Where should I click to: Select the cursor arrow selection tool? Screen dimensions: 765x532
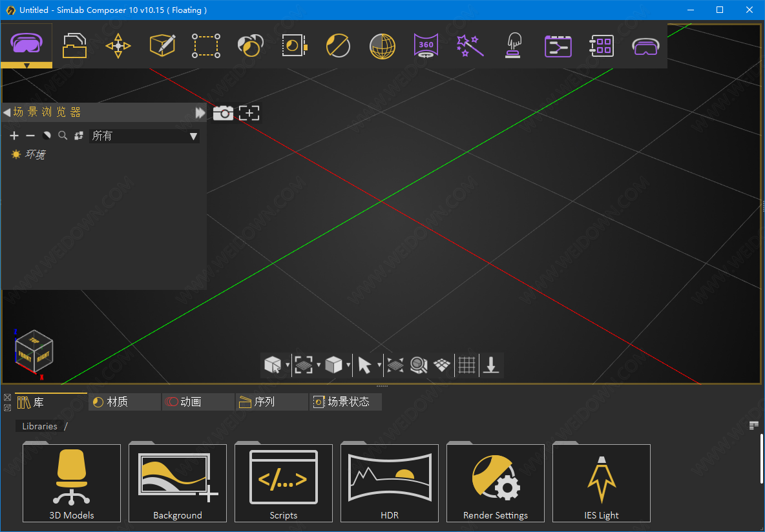coord(364,365)
